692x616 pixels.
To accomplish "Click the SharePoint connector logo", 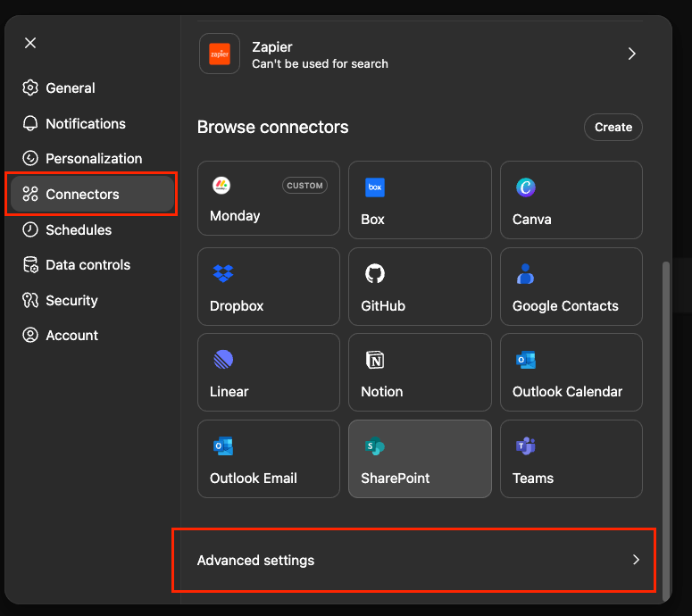I will click(x=375, y=446).
